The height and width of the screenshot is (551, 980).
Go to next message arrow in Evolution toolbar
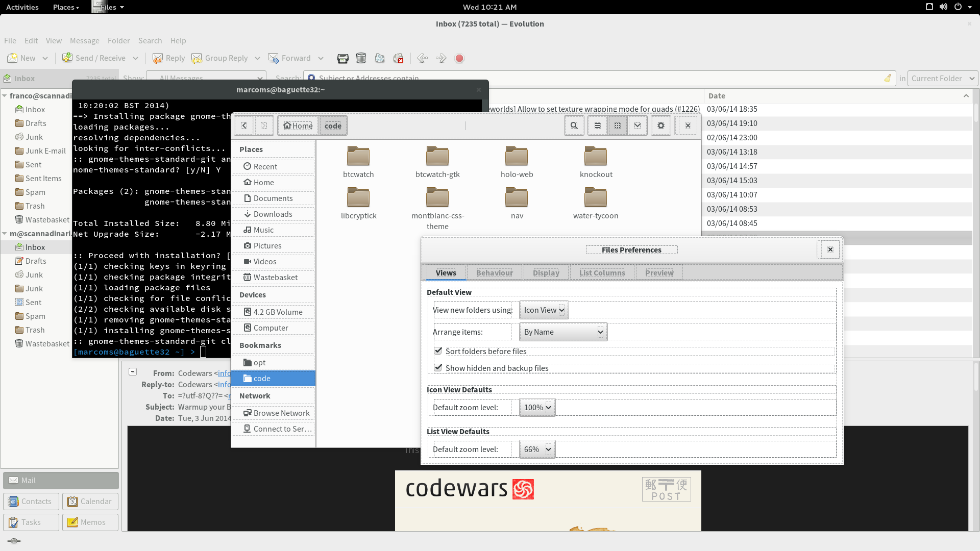(441, 58)
